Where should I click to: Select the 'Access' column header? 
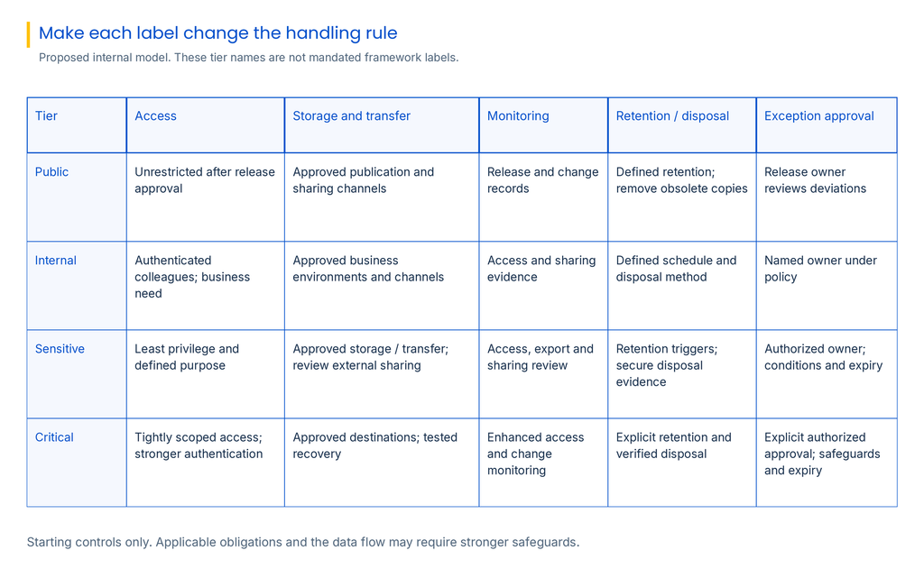[x=205, y=125]
